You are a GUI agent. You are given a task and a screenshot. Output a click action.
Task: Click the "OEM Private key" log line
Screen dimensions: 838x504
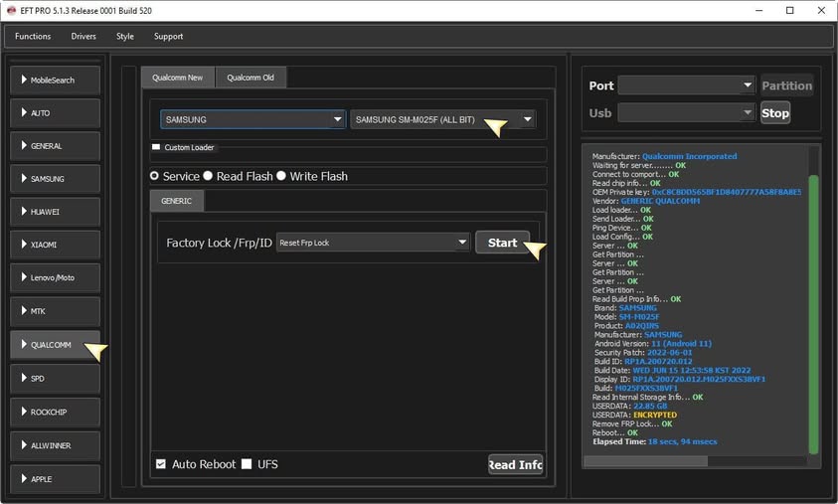coord(697,192)
